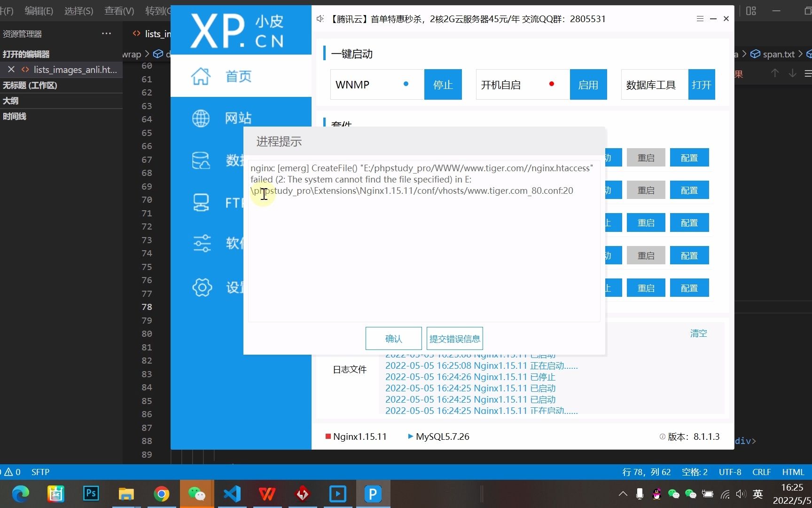Click VS Code previous match up arrow
The image size is (812, 508).
point(775,73)
